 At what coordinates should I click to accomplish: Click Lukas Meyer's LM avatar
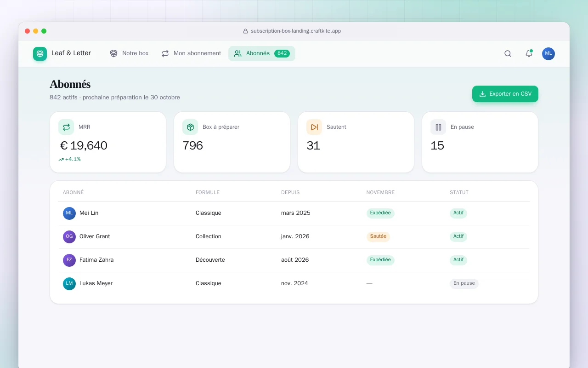pyautogui.click(x=69, y=283)
